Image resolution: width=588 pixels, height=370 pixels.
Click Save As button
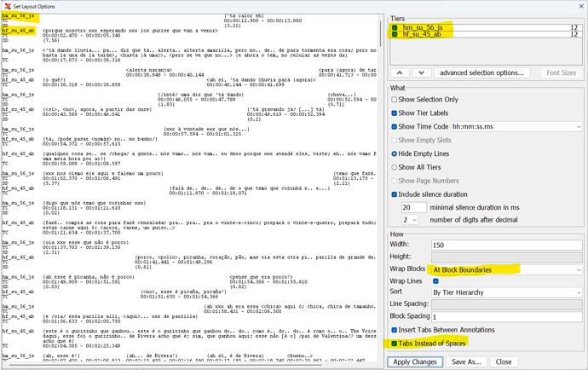tap(466, 361)
